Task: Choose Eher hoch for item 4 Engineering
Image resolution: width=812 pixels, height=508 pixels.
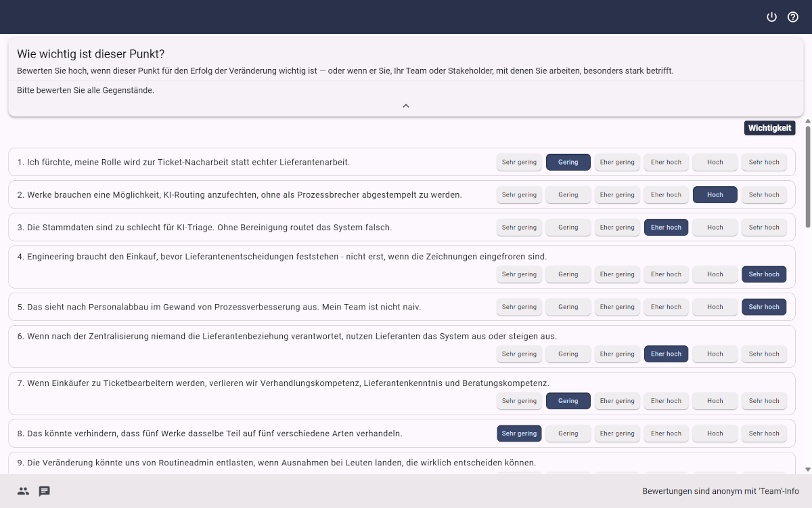Action: (x=666, y=274)
